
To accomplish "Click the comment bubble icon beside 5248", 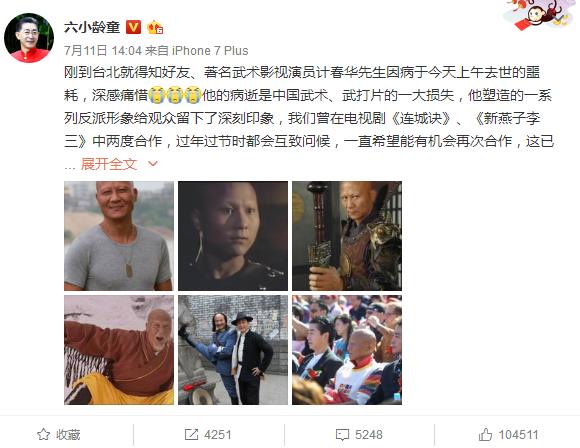I will click(x=342, y=435).
